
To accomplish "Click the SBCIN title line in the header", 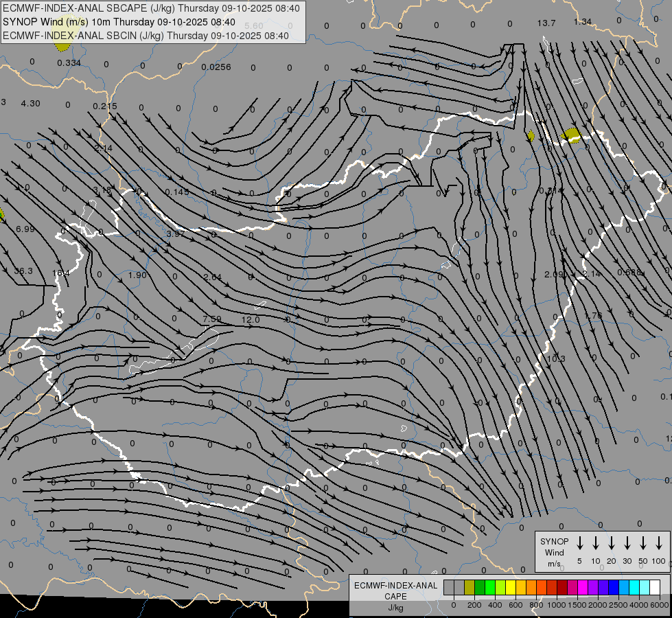I will pyautogui.click(x=146, y=36).
